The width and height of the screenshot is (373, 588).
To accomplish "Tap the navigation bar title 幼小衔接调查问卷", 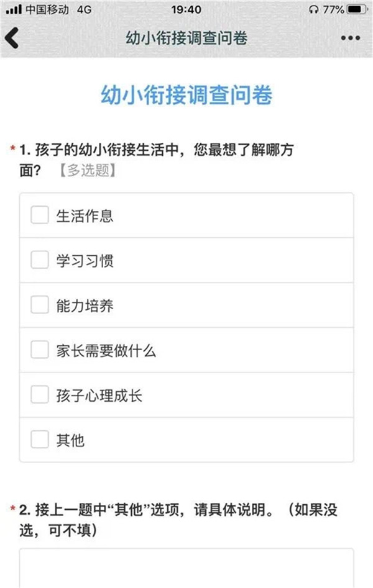I will (x=186, y=38).
